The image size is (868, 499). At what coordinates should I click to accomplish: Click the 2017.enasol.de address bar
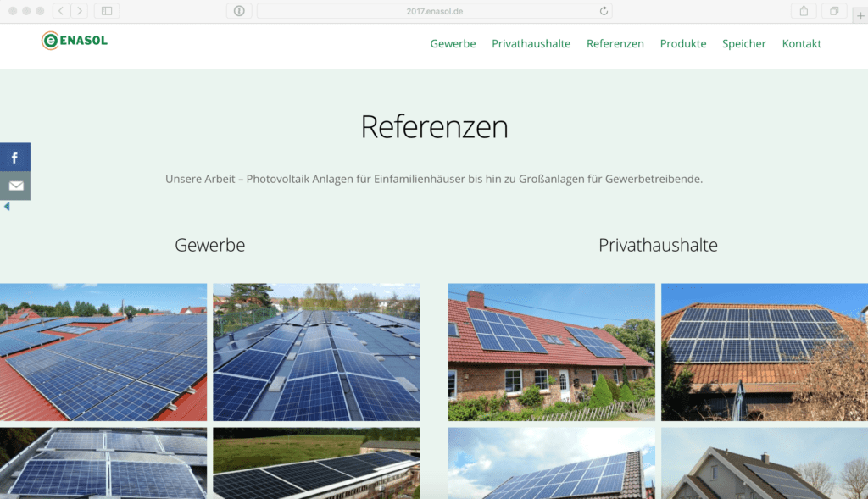435,10
